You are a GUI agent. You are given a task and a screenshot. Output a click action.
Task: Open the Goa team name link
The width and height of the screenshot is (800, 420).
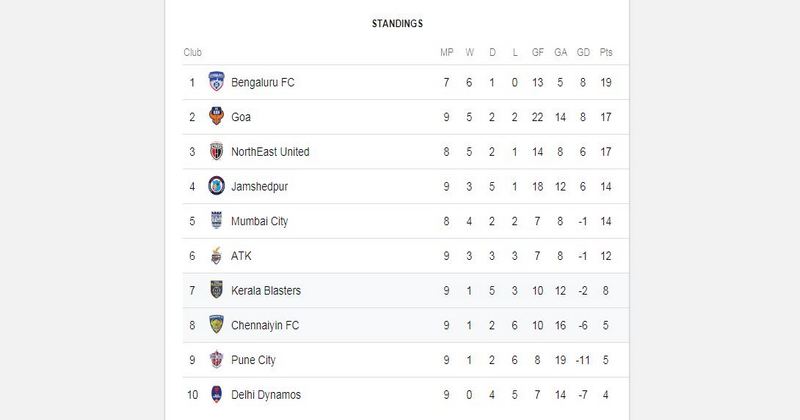pyautogui.click(x=241, y=117)
